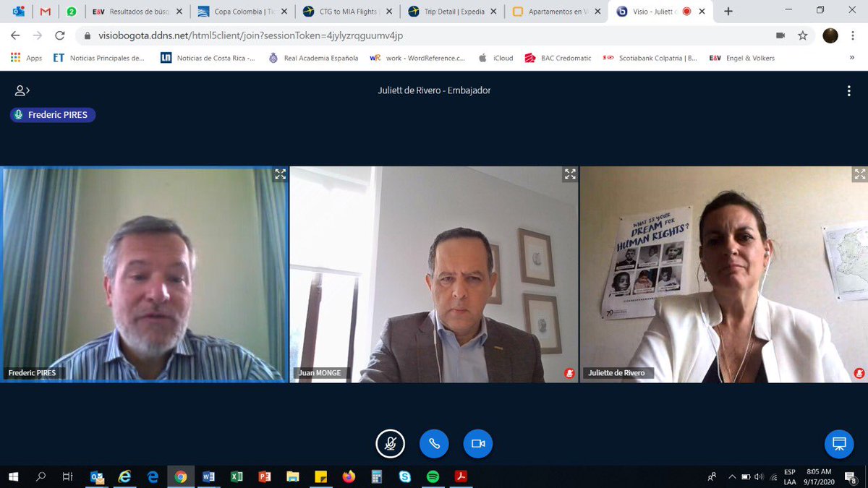
Task: Reload the page
Action: pyautogui.click(x=59, y=35)
